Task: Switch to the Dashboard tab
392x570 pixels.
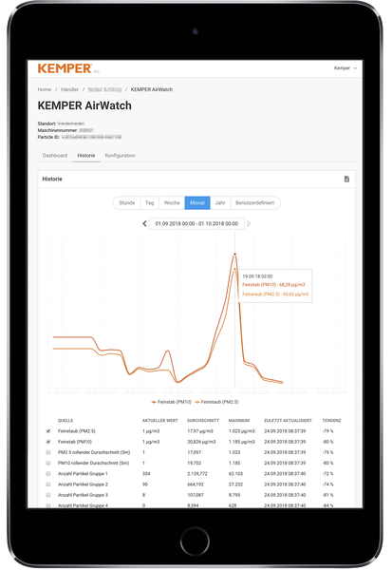Action: 55,155
